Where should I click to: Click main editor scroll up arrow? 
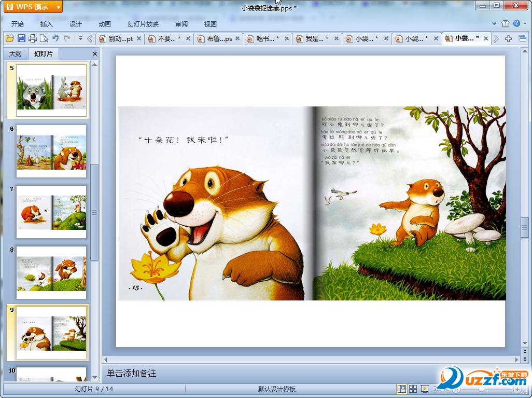click(525, 51)
